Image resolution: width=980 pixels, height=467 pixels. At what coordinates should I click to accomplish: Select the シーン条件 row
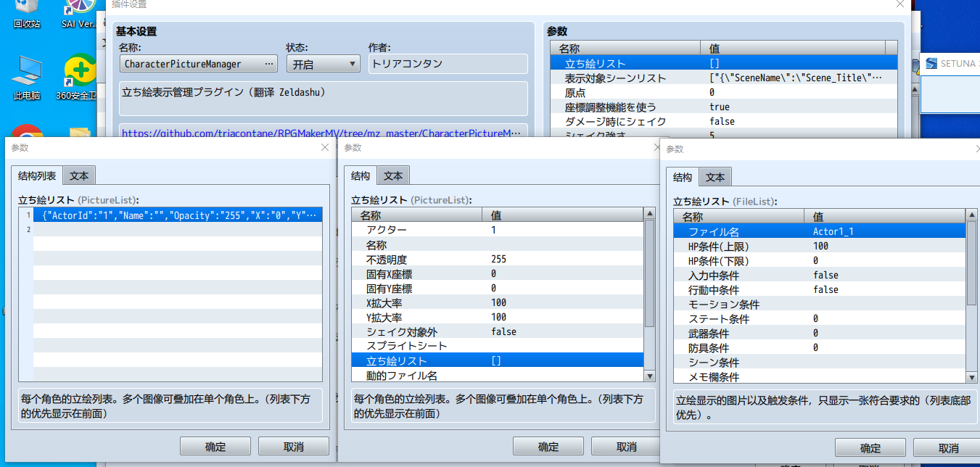820,362
